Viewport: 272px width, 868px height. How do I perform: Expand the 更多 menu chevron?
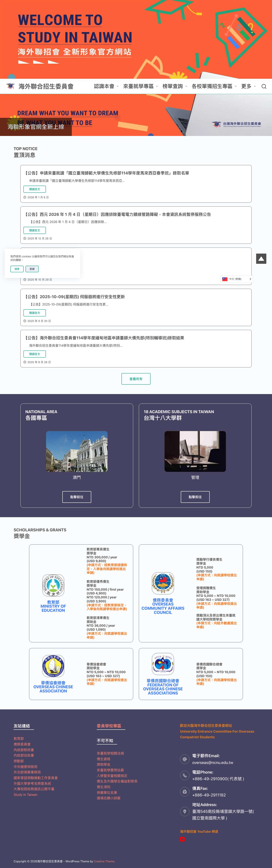point(255,87)
